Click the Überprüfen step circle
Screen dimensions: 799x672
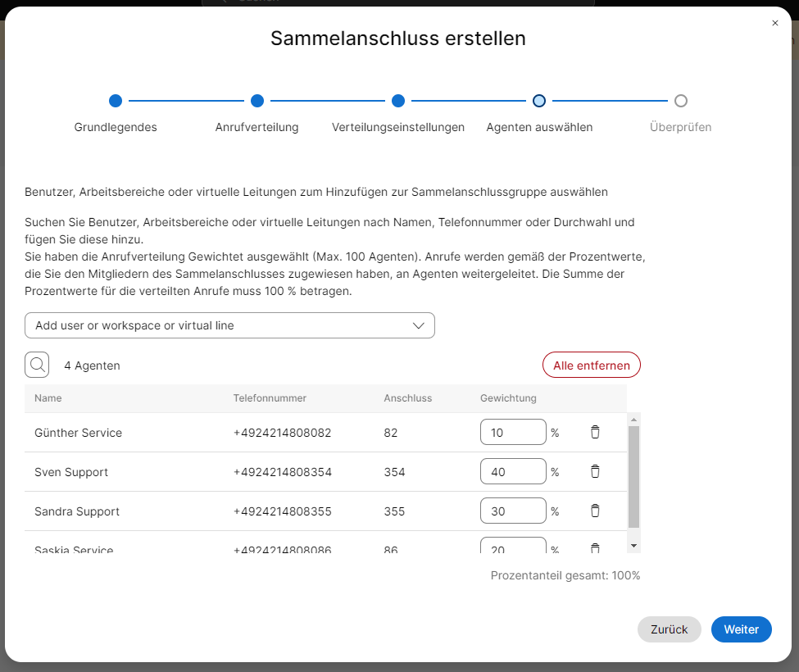coord(680,101)
